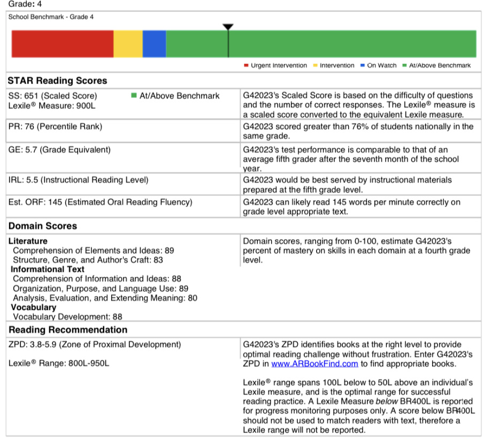Click 'Vocabulary Development: 88' line
Screen dimensions: 491x448
pyautogui.click(x=67, y=317)
